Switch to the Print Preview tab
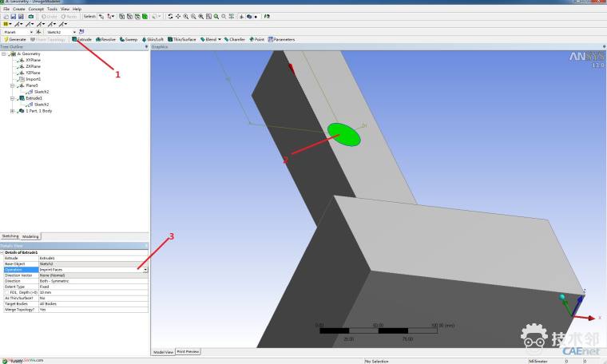This screenshot has height=364, width=607. (188, 351)
